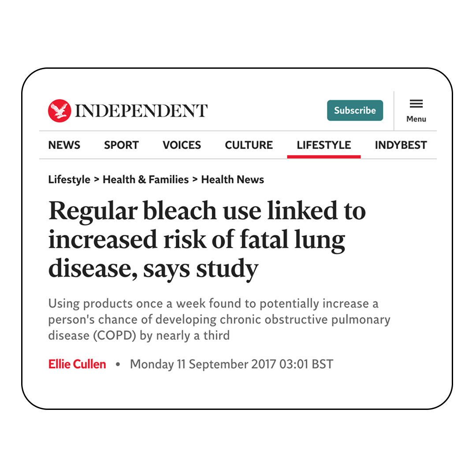
Task: Go to the NEWS section tab
Action: [x=64, y=145]
